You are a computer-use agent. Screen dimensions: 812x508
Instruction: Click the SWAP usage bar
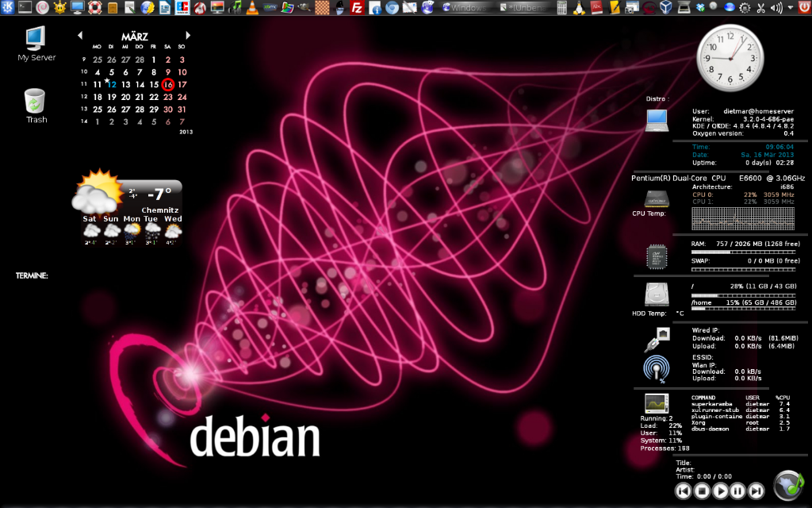(x=742, y=269)
